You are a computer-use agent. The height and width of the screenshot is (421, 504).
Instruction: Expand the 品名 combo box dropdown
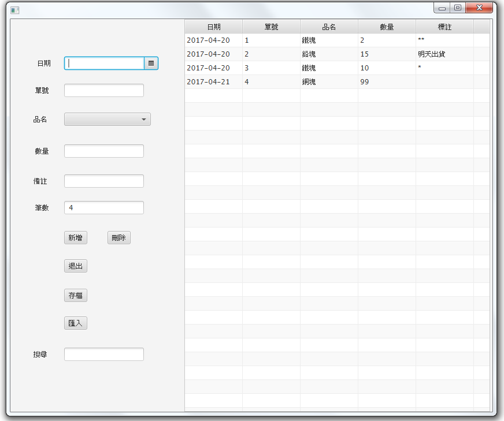(x=144, y=119)
